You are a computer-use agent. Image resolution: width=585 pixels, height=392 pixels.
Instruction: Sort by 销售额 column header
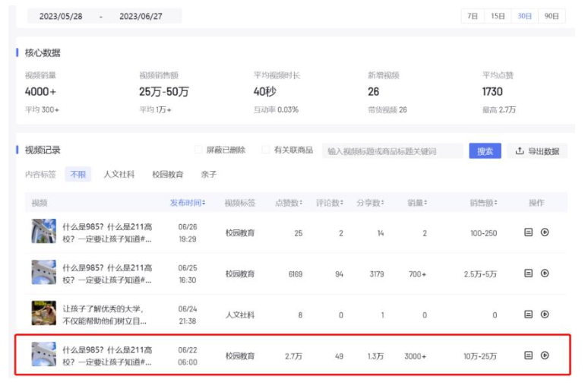483,203
